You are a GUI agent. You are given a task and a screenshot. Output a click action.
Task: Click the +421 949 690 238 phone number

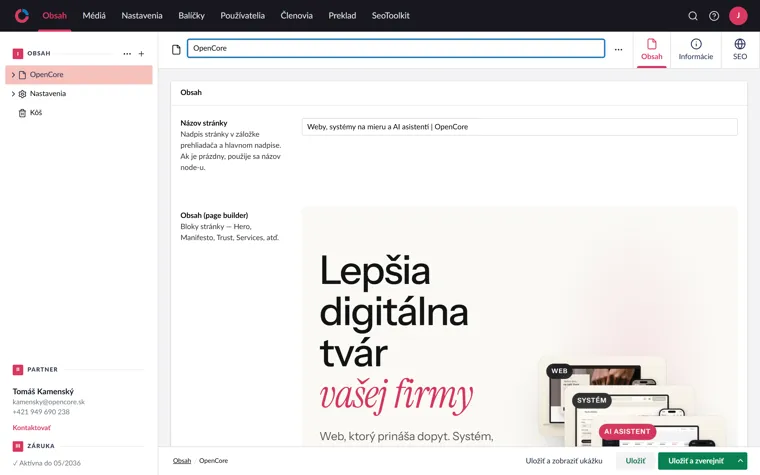[x=41, y=412]
